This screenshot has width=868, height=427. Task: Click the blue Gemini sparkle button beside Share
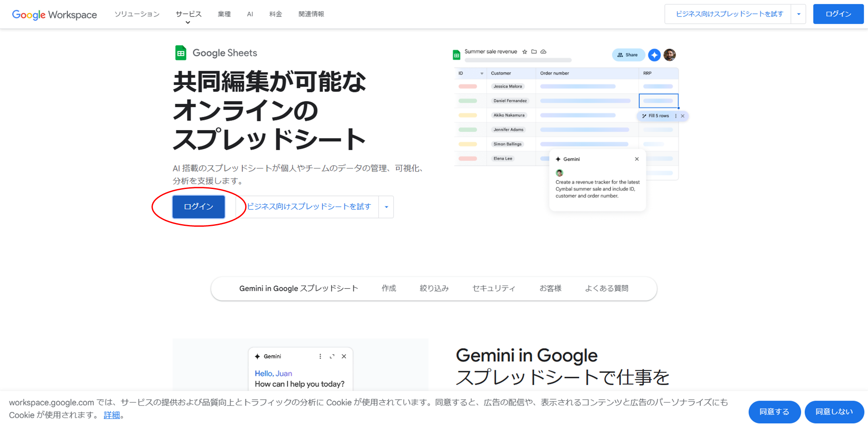[654, 55]
